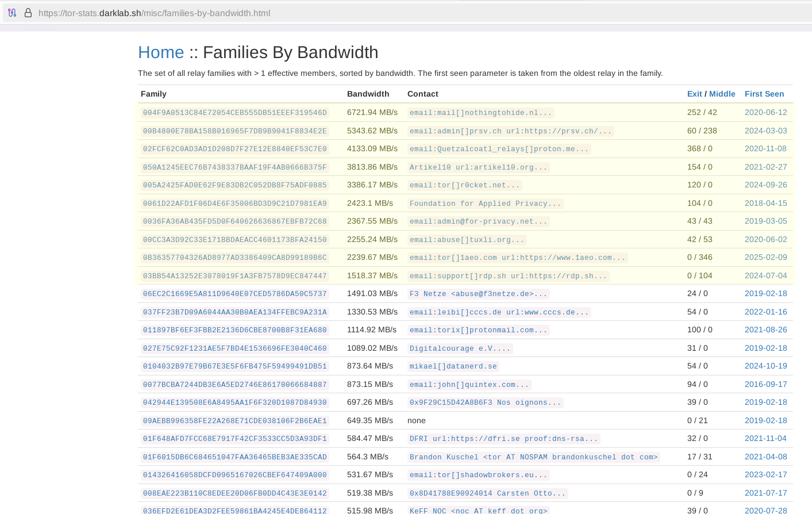This screenshot has width=812, height=514.
Task: Click contact email:admin@for-privacy.net
Action: click(479, 221)
